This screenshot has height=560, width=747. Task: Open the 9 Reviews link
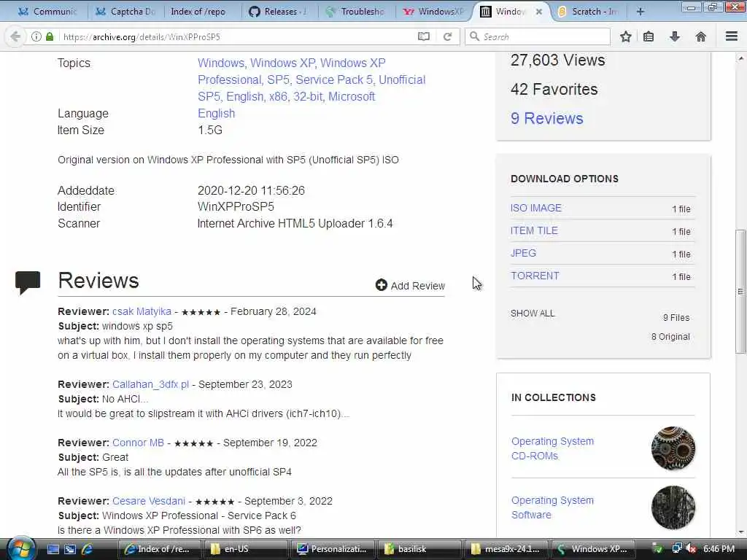coord(546,118)
